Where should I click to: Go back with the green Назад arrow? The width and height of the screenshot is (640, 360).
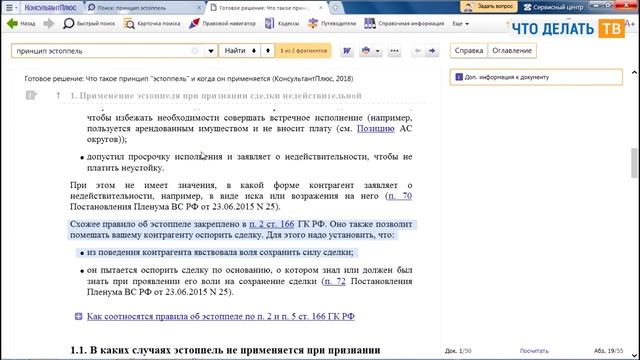click(x=21, y=24)
